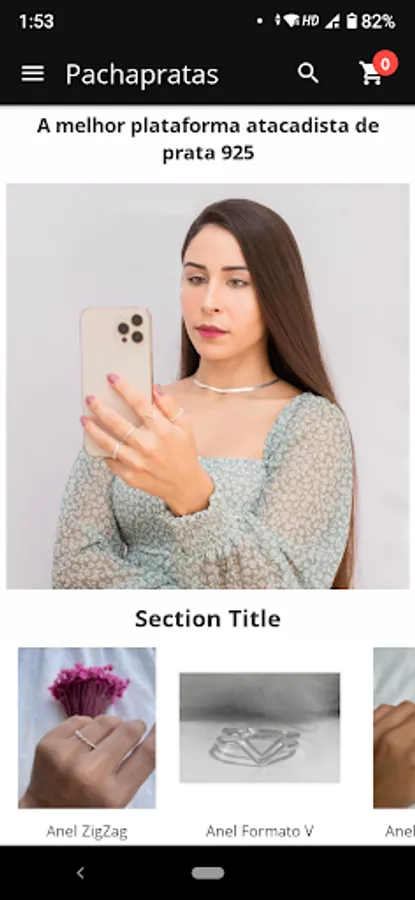Open the shopping cart
Viewport: 415px width, 900px height.
click(x=371, y=74)
